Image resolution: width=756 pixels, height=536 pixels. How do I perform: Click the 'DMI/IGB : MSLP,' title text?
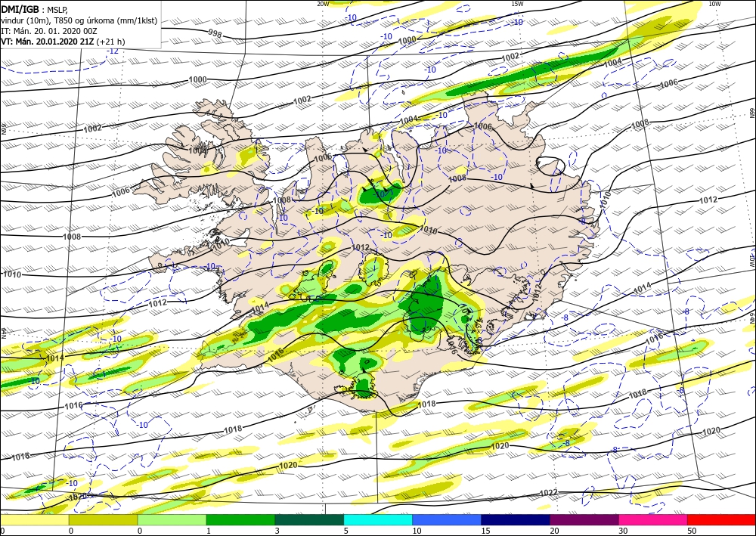[x=34, y=8]
